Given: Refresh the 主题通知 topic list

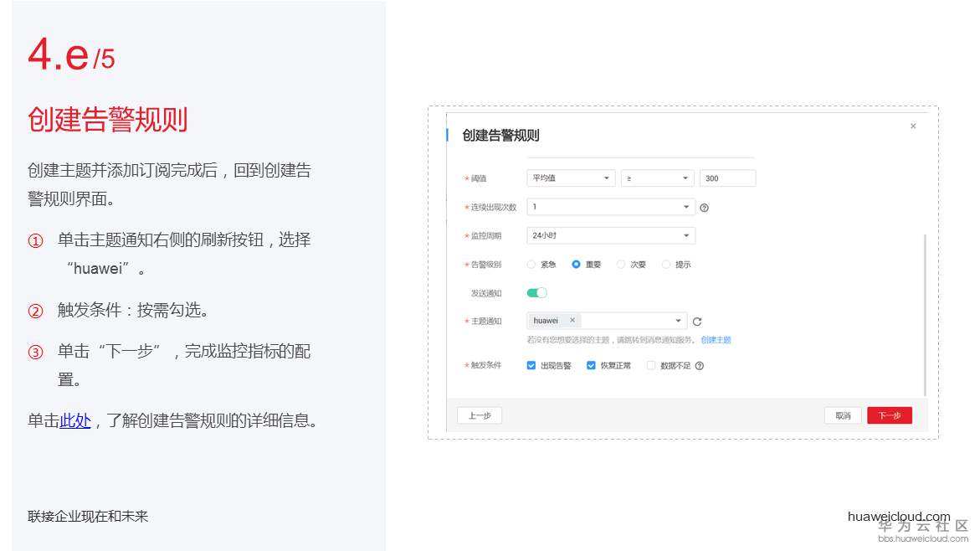Looking at the screenshot, I should (x=696, y=321).
